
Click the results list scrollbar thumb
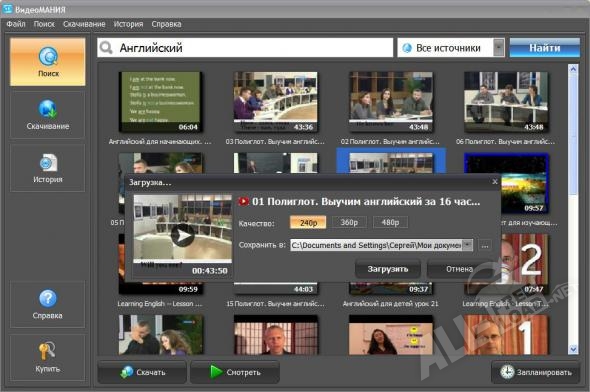click(573, 134)
